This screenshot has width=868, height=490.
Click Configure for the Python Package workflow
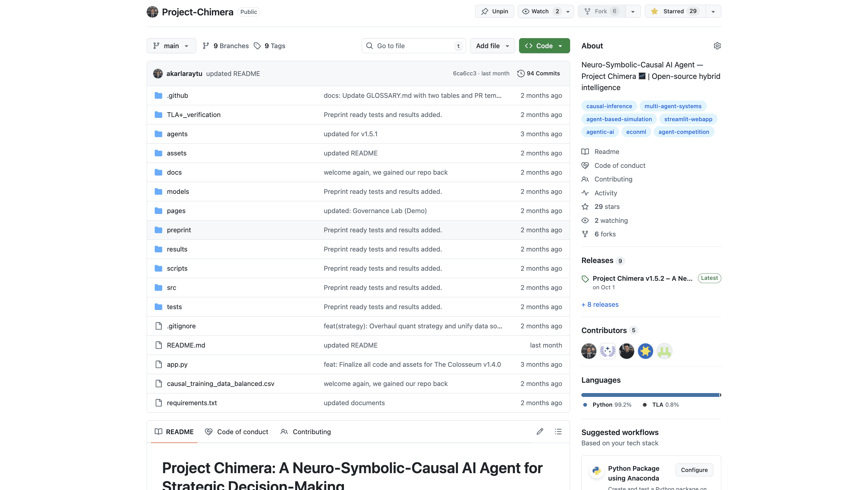point(694,470)
